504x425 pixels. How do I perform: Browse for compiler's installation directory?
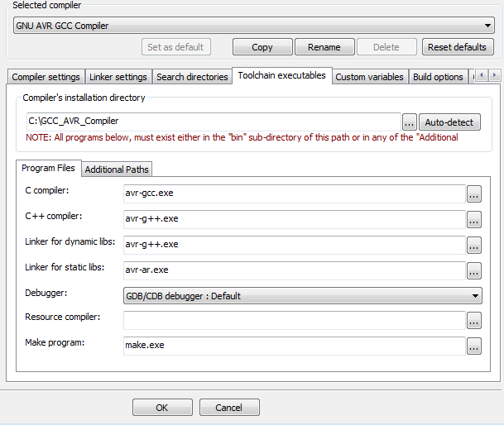click(409, 122)
